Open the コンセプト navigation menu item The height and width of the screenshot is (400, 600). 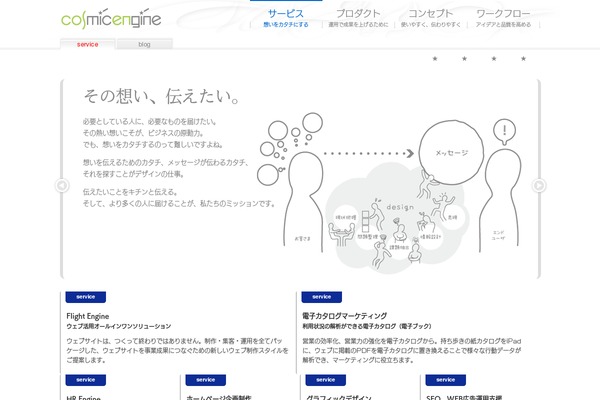click(430, 18)
